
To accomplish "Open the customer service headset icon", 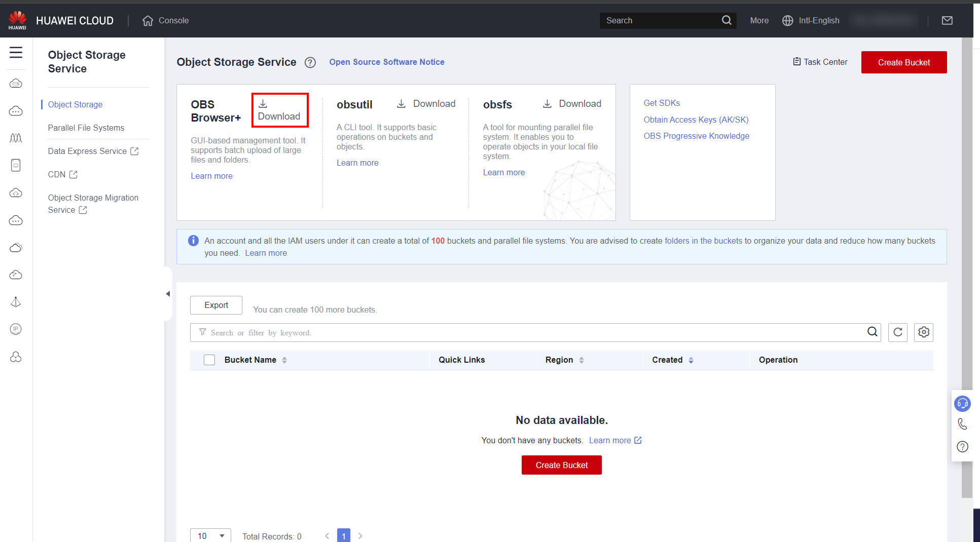I will click(x=962, y=403).
